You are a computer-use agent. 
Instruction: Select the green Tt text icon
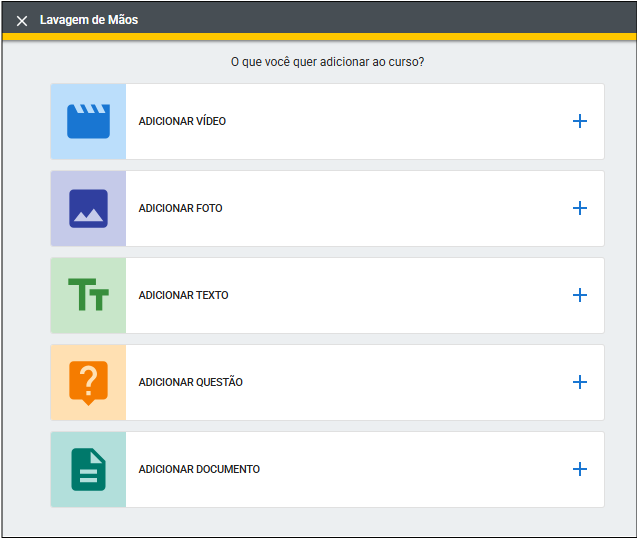click(x=88, y=295)
